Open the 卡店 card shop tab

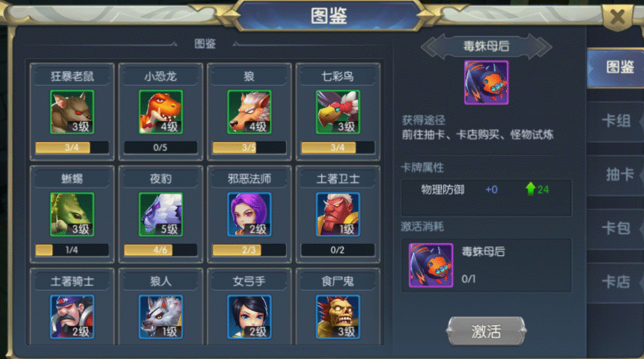616,282
